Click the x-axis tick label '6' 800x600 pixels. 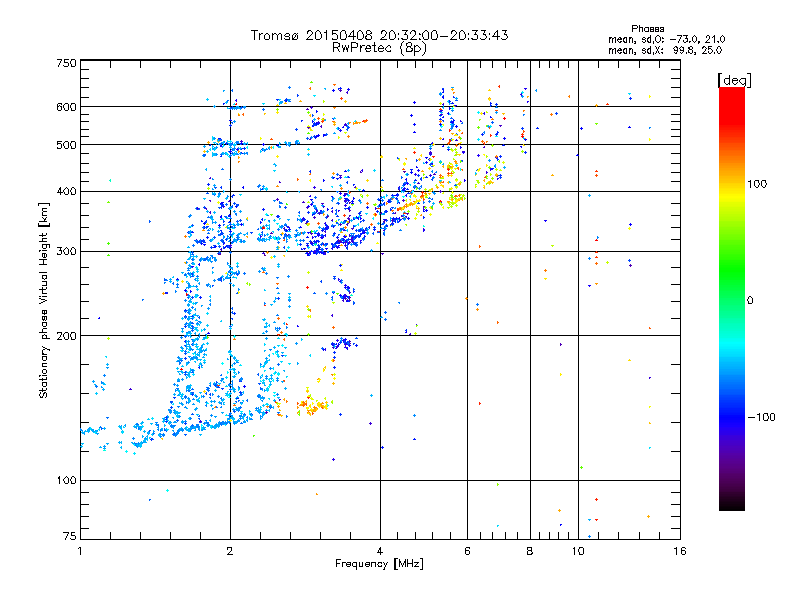click(467, 551)
